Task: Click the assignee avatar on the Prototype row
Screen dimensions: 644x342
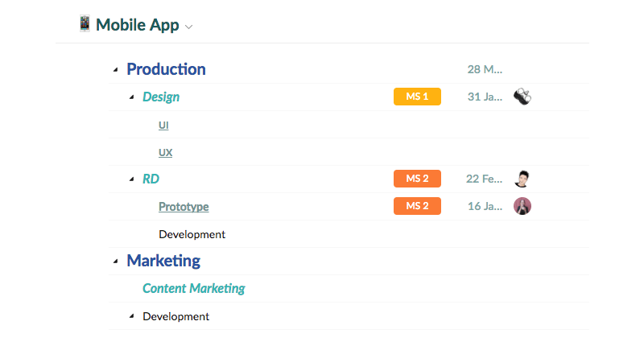Action: 522,206
